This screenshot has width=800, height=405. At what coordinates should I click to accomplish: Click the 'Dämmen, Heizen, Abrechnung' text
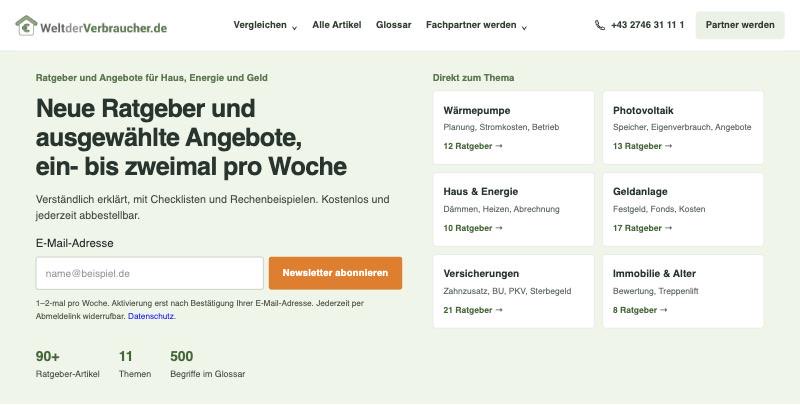tap(502, 209)
